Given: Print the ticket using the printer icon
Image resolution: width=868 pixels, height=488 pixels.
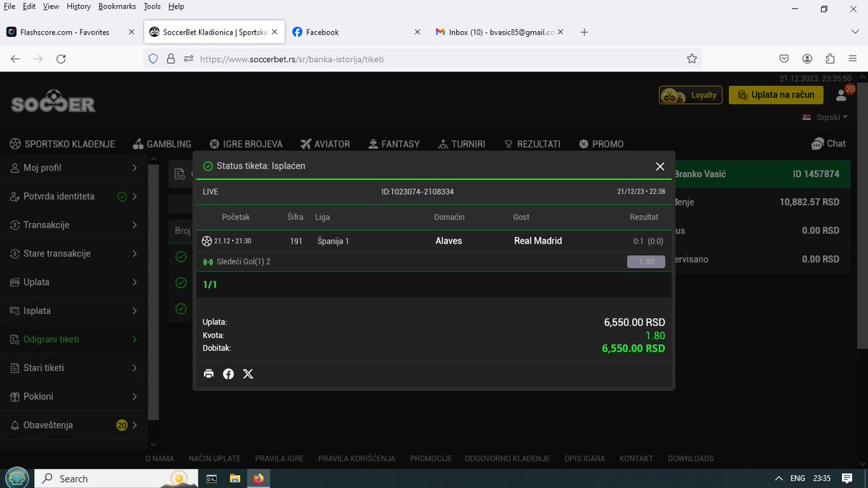Looking at the screenshot, I should pos(208,374).
